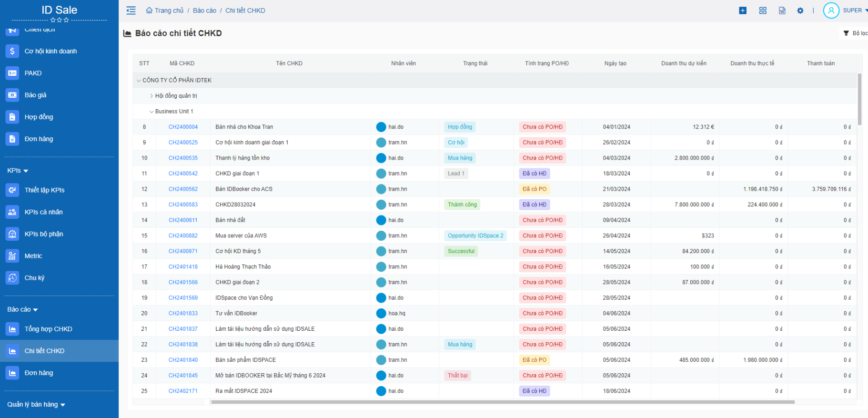Open KPIs cá nhân menu item
Screen dimensions: 868x418
[43, 212]
